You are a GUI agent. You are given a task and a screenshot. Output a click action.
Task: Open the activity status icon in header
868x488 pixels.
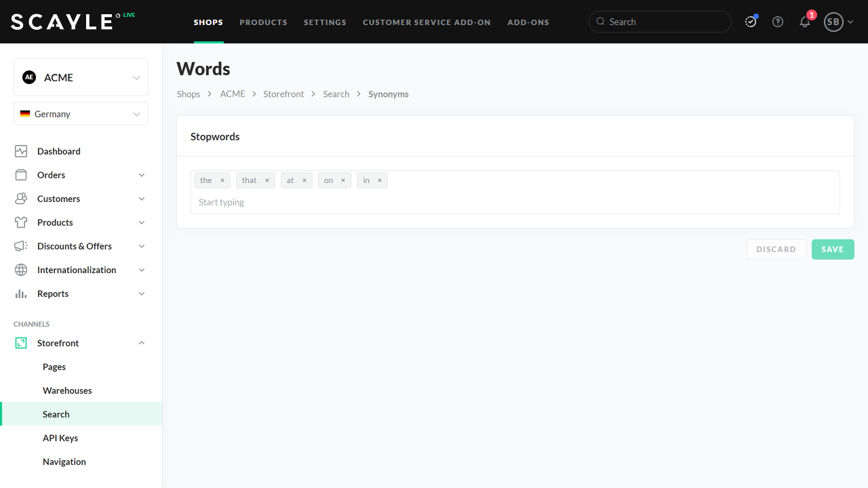click(x=751, y=22)
